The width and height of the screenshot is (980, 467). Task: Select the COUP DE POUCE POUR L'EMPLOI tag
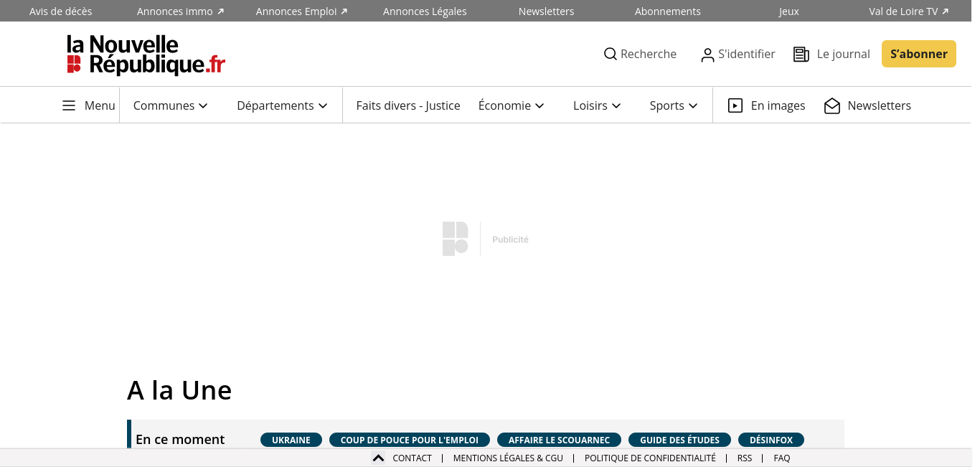tap(410, 440)
